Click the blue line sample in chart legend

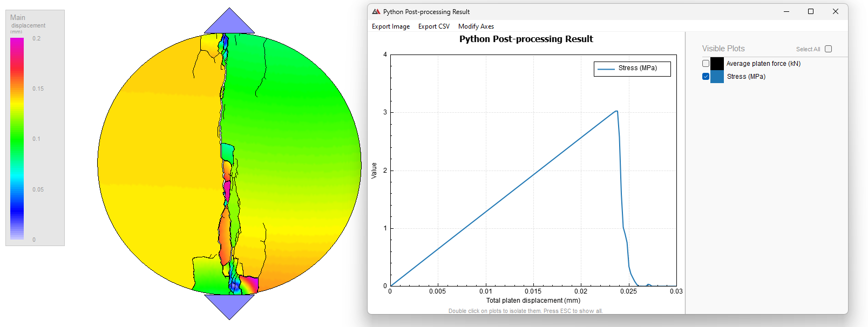click(606, 69)
